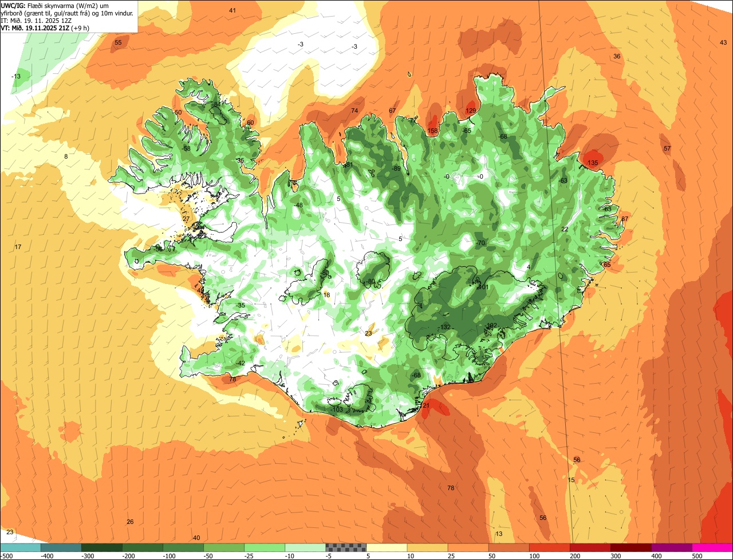Click the value '43' at the top right
733x560 pixels.
723,42
